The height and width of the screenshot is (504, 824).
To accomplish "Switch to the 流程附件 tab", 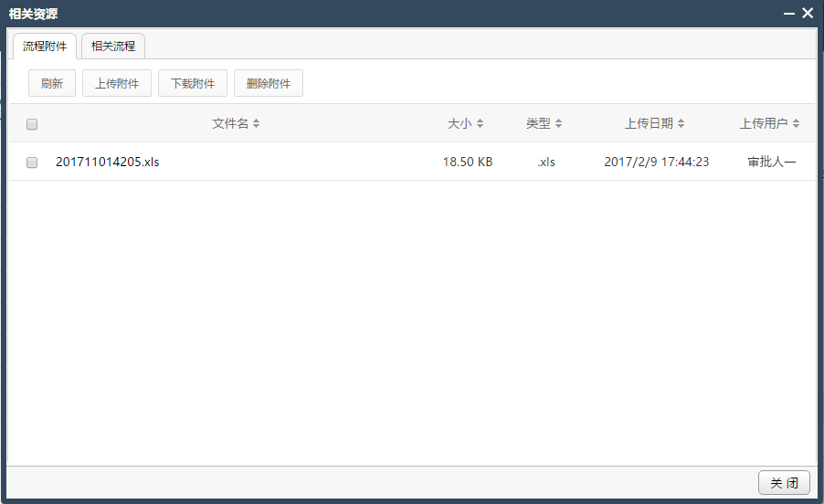I will point(45,47).
